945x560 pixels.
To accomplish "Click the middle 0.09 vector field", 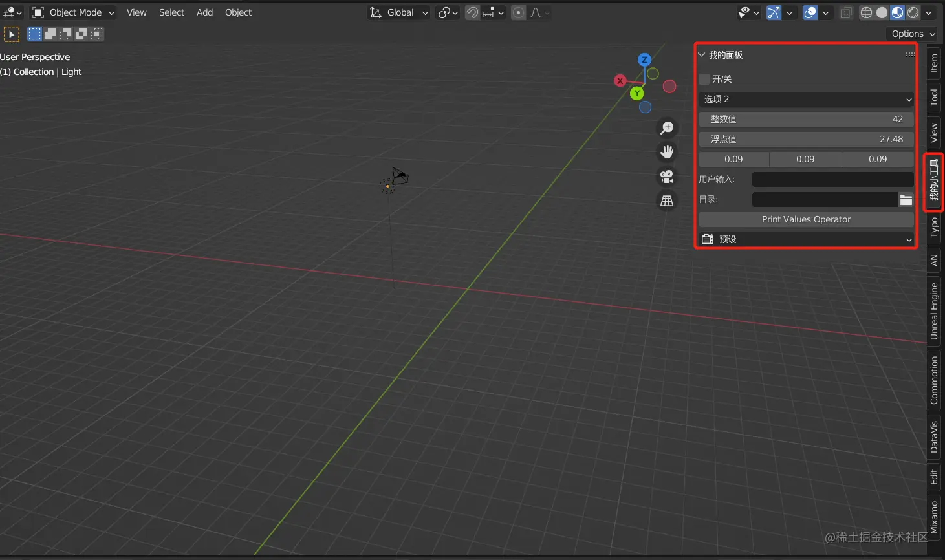I will click(x=805, y=159).
